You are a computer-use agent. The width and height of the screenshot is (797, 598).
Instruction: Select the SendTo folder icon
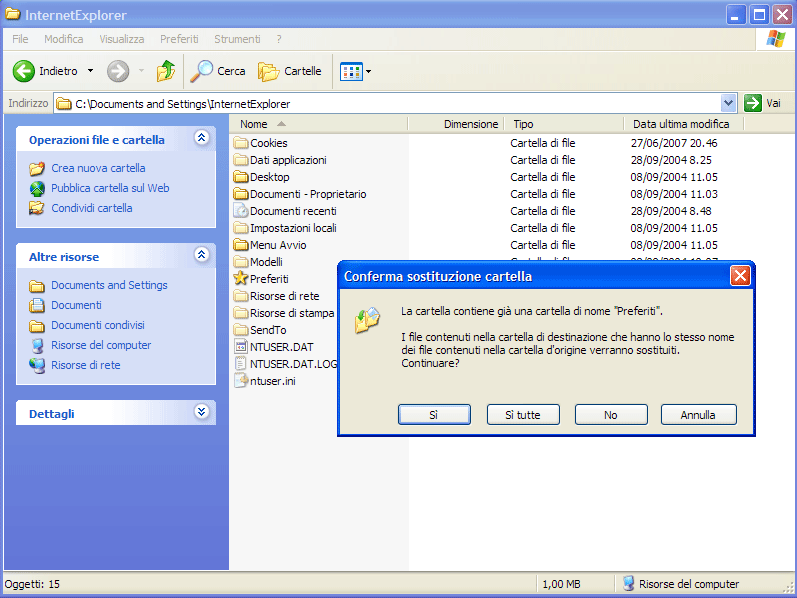241,330
